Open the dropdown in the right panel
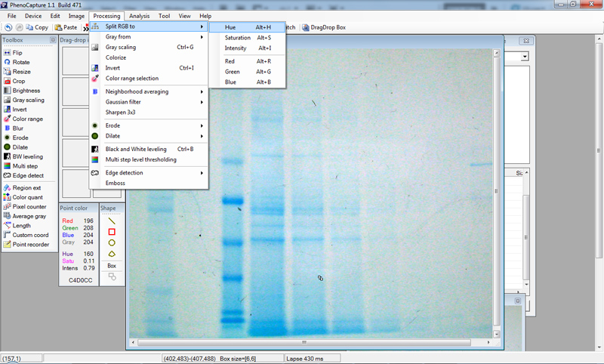Image resolution: width=604 pixels, height=364 pixels. (x=523, y=57)
